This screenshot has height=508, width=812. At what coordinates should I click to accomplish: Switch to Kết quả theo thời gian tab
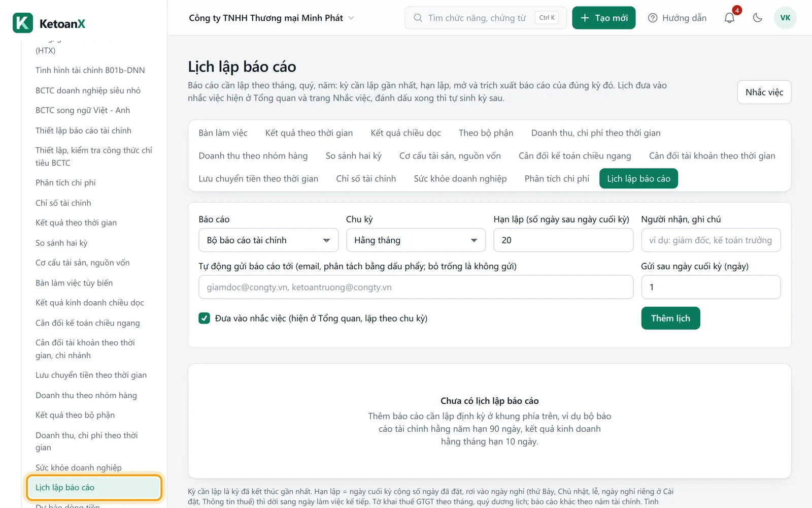[x=309, y=133]
